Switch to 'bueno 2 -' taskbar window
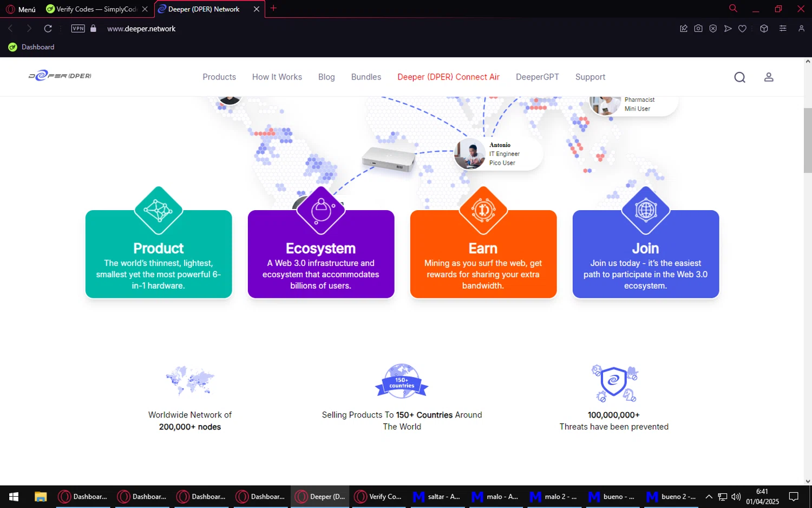This screenshot has height=508, width=812. (x=671, y=497)
